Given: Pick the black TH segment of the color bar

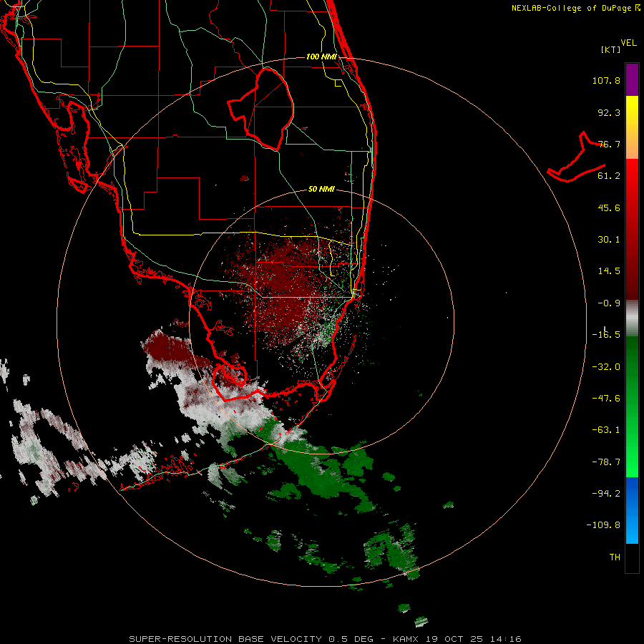Looking at the screenshot, I should coord(632,557).
